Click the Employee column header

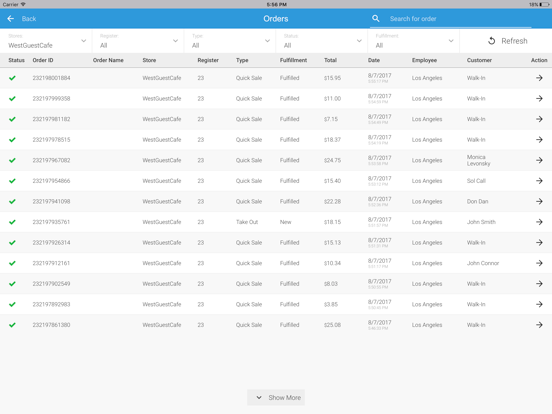(424, 60)
